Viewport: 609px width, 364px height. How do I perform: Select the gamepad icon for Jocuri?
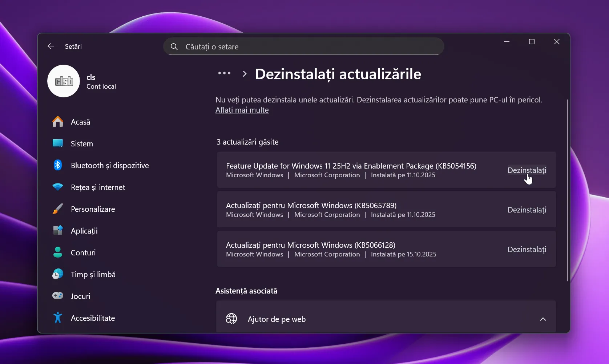coord(58,296)
